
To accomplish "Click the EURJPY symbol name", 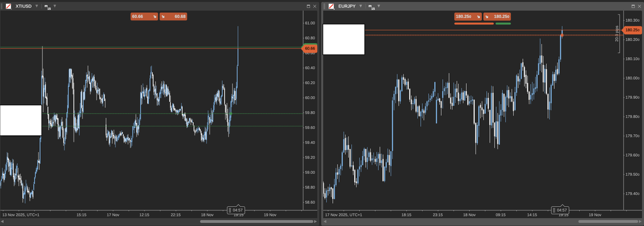I will [347, 6].
